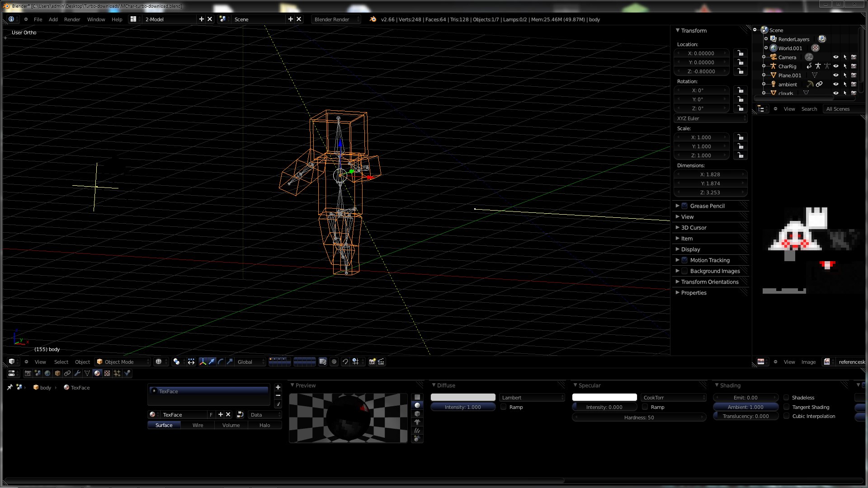Enable the Shadeless checkbox
This screenshot has width=868, height=488.
click(x=786, y=398)
